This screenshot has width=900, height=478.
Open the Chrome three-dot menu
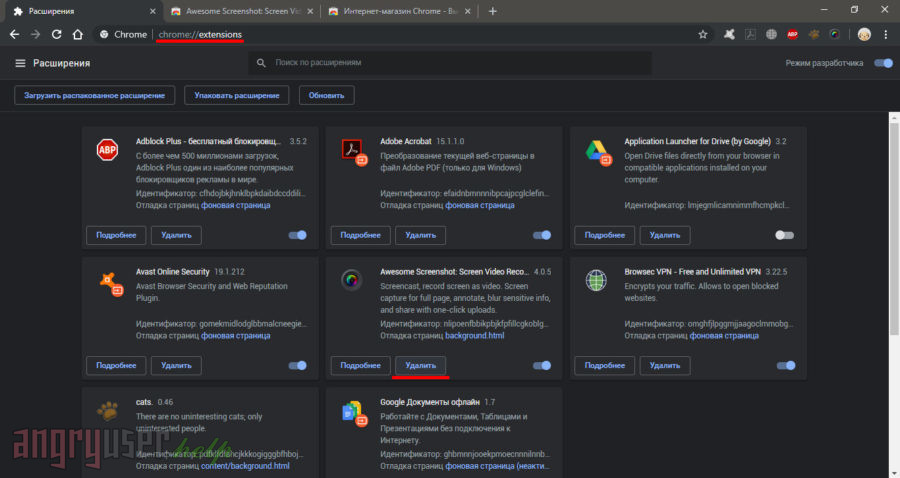(886, 34)
